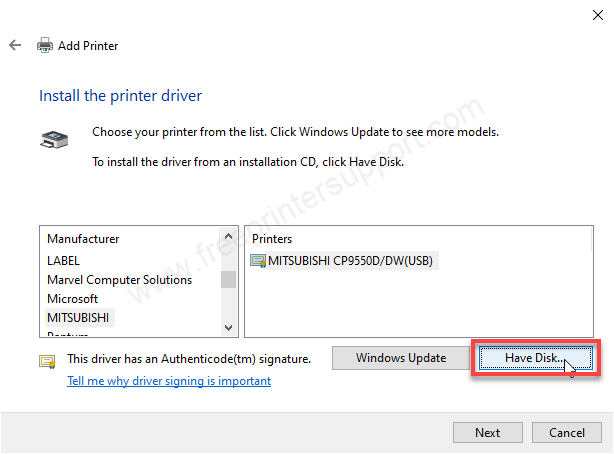Click the Windows Update button

tap(400, 358)
